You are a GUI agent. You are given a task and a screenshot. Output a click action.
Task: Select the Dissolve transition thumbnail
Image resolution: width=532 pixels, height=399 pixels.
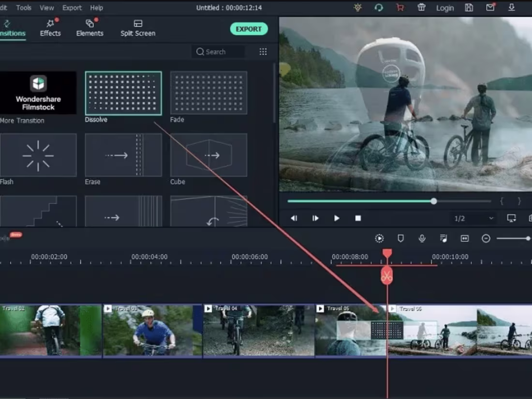pyautogui.click(x=123, y=92)
